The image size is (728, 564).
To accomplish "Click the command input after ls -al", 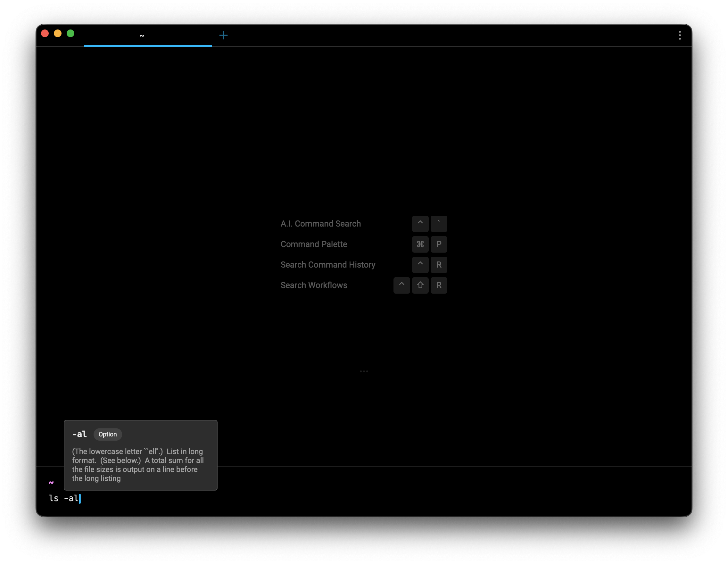I will (80, 499).
